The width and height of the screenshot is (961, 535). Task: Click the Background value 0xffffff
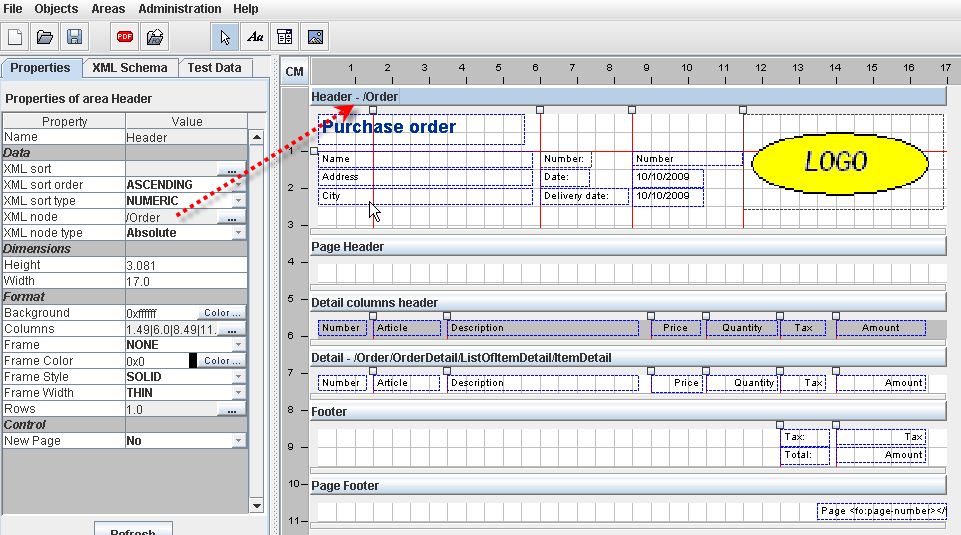pos(161,313)
